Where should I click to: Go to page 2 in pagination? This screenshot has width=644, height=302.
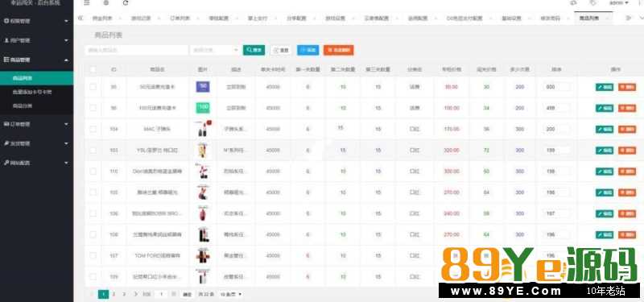click(114, 294)
